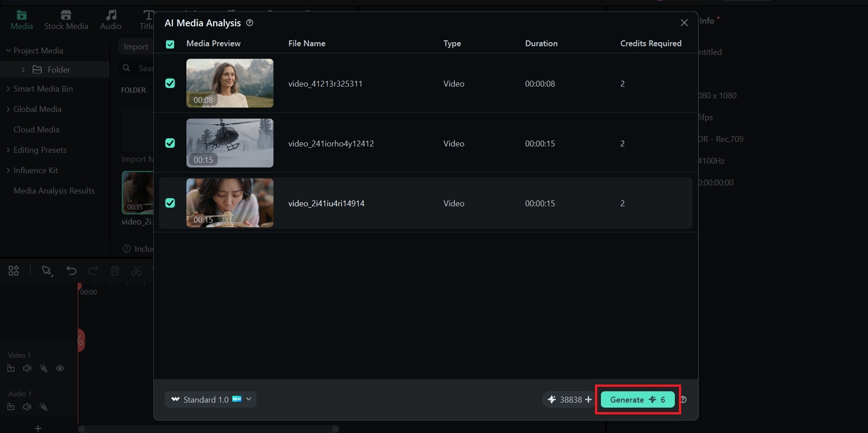This screenshot has width=868, height=433.
Task: Expand the Influence Kit section
Action: (8, 170)
